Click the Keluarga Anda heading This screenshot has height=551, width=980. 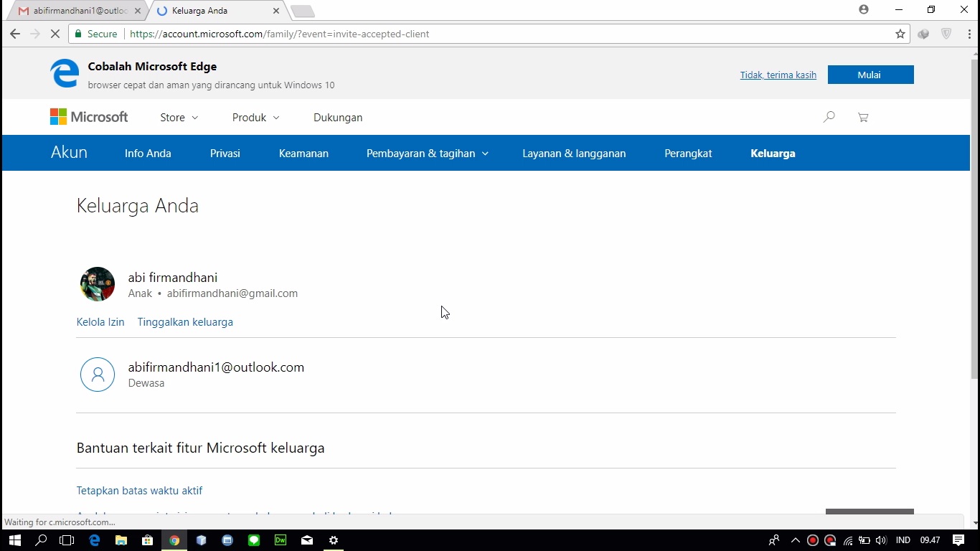click(138, 206)
